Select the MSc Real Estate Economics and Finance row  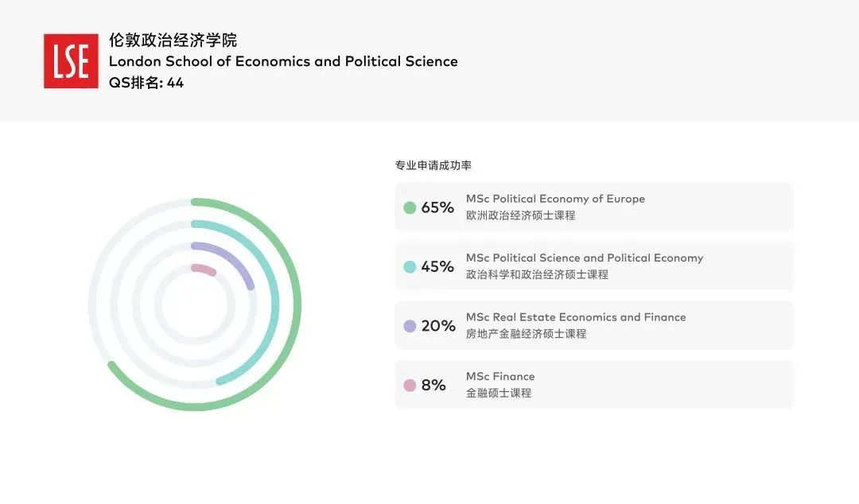pos(594,325)
